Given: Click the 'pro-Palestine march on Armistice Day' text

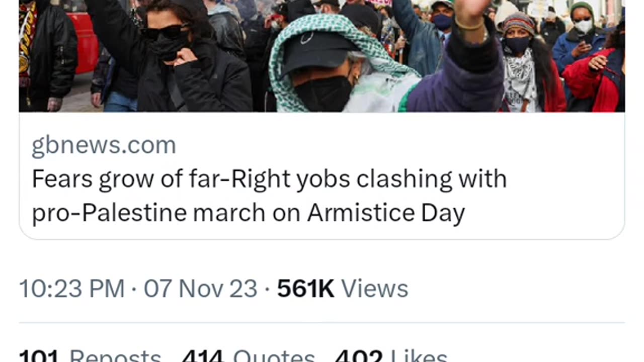Looking at the screenshot, I should pos(248,213).
